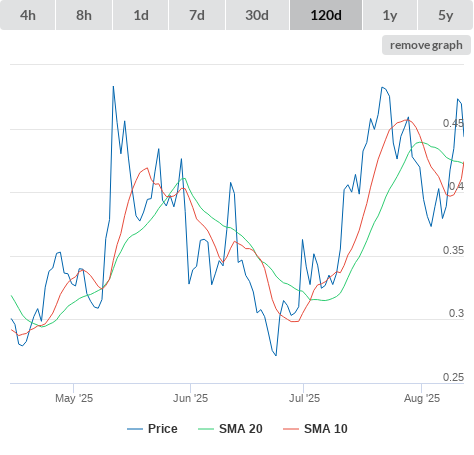Click the Jul '25 axis label

(304, 398)
